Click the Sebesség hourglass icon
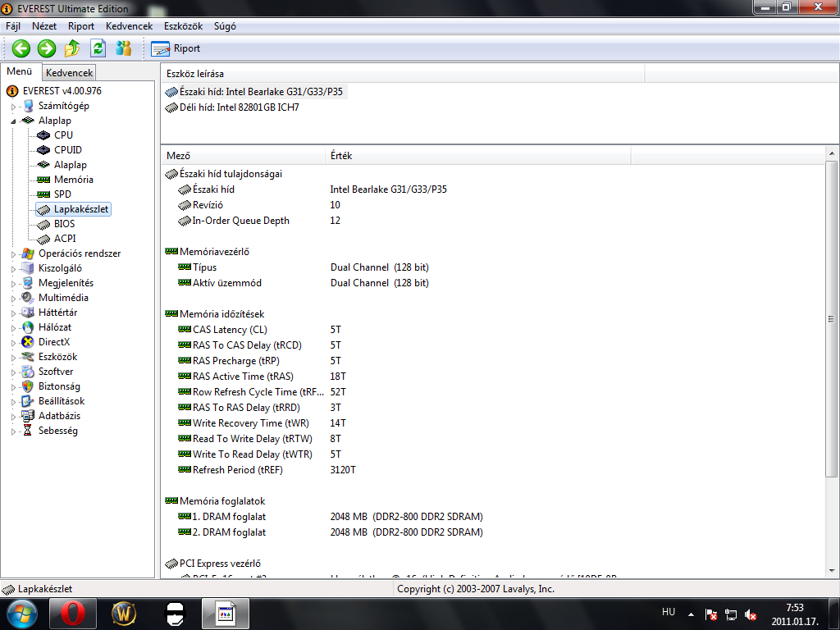This screenshot has height=630, width=840. tap(27, 431)
